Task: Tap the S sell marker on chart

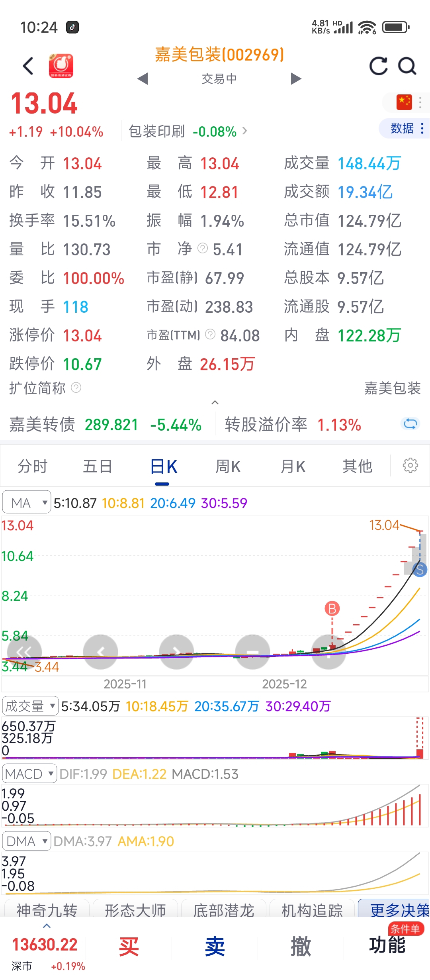Action: [x=419, y=570]
